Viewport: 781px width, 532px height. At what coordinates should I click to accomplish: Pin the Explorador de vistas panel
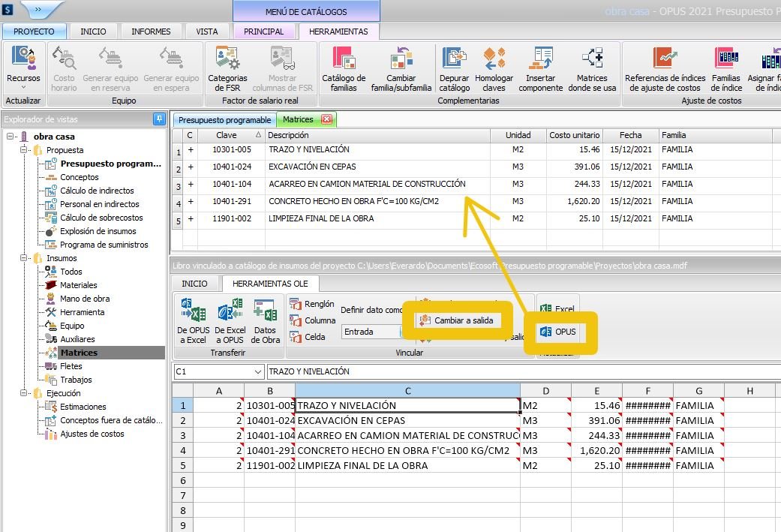159,119
